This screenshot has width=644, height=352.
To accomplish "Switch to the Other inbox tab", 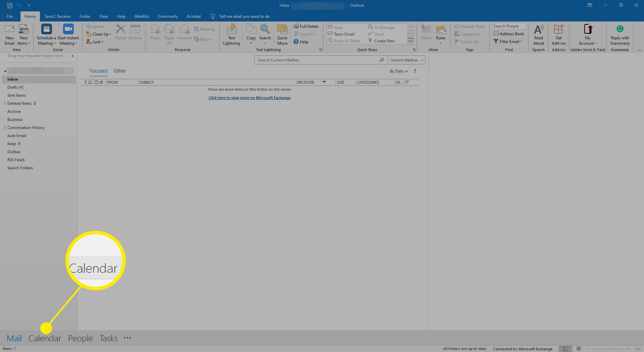I will coord(120,71).
